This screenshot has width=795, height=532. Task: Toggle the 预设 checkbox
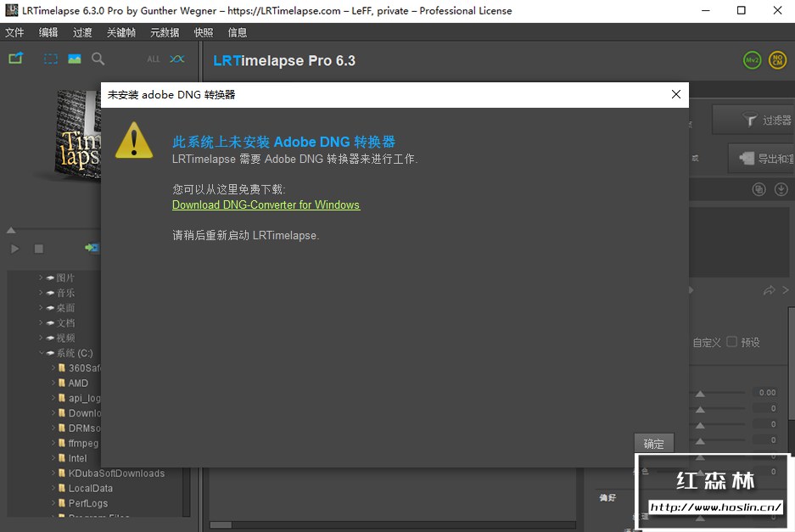point(731,342)
